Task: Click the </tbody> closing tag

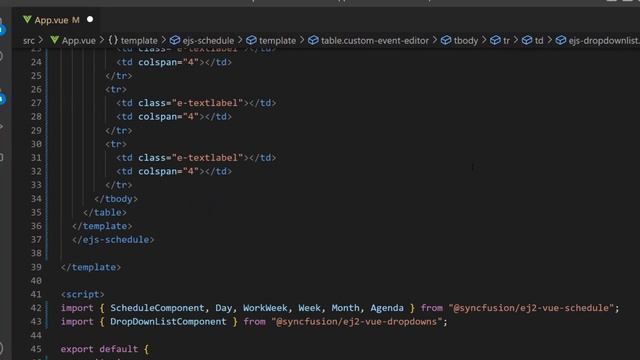Action: [116, 199]
